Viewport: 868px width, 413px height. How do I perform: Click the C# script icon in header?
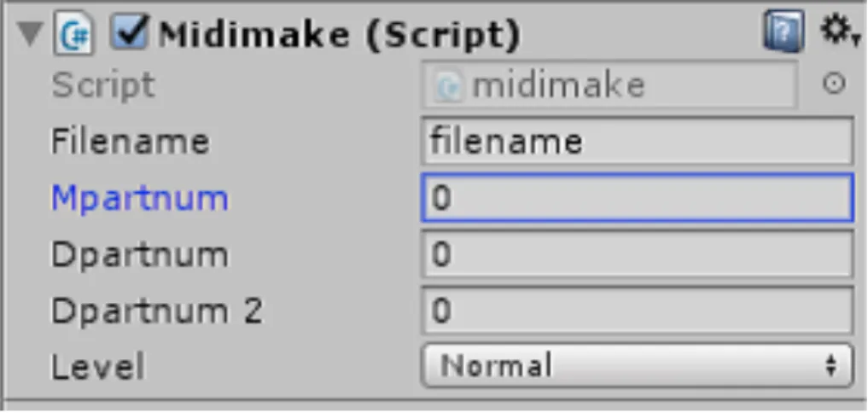coord(73,35)
